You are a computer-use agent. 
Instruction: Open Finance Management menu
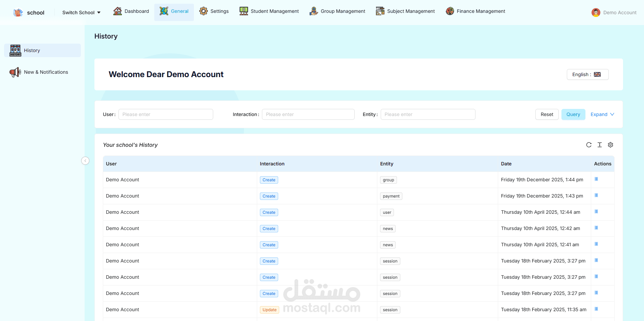(475, 11)
